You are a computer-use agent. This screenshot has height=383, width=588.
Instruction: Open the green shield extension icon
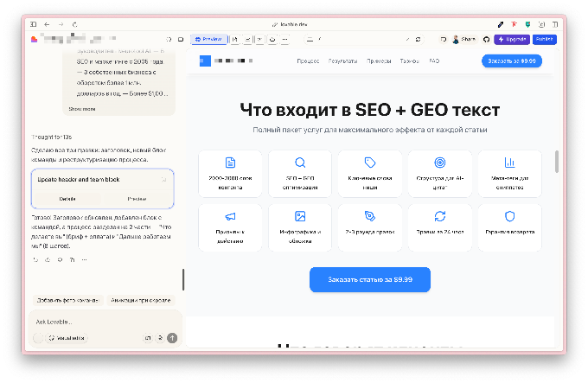coord(527,24)
